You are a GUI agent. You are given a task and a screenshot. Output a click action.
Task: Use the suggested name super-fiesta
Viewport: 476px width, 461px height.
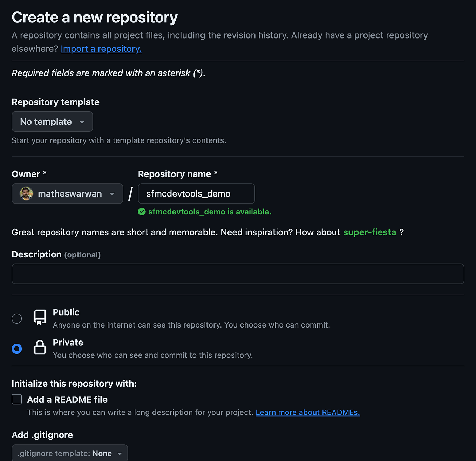click(x=369, y=232)
